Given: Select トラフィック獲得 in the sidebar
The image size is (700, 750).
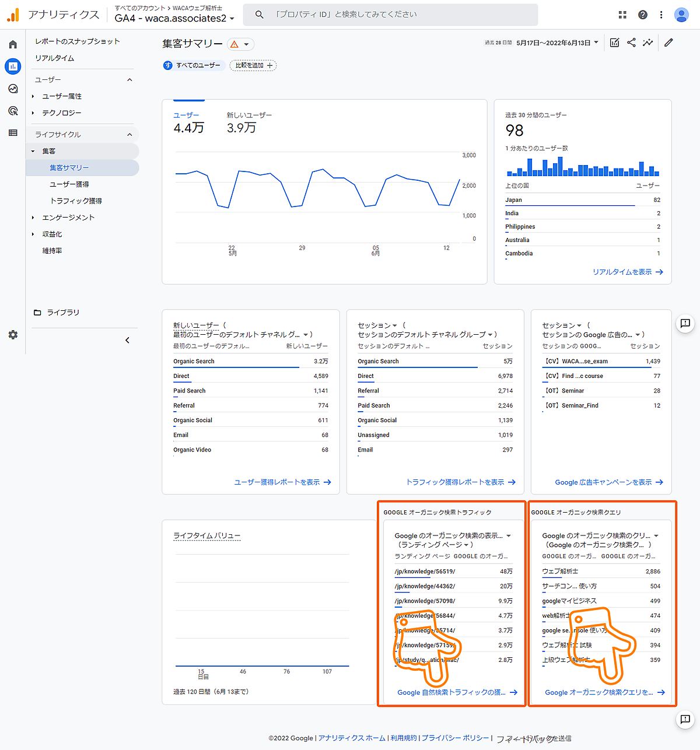Looking at the screenshot, I should [x=76, y=201].
